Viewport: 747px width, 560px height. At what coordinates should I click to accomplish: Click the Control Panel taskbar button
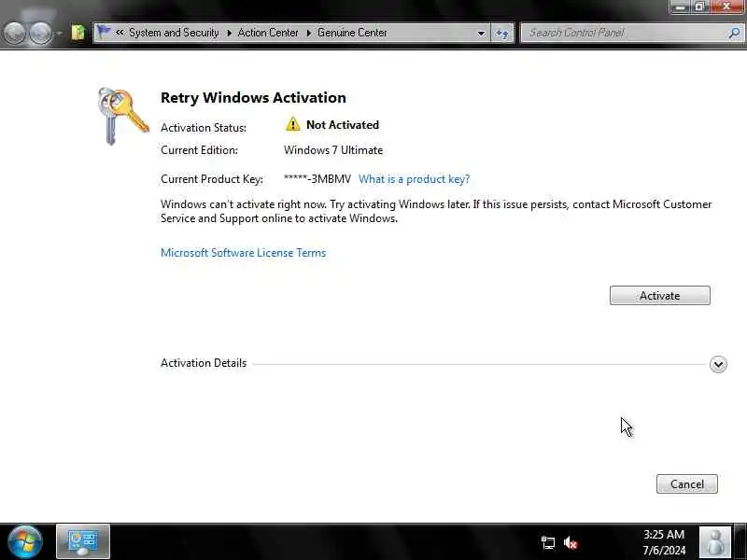click(x=83, y=541)
